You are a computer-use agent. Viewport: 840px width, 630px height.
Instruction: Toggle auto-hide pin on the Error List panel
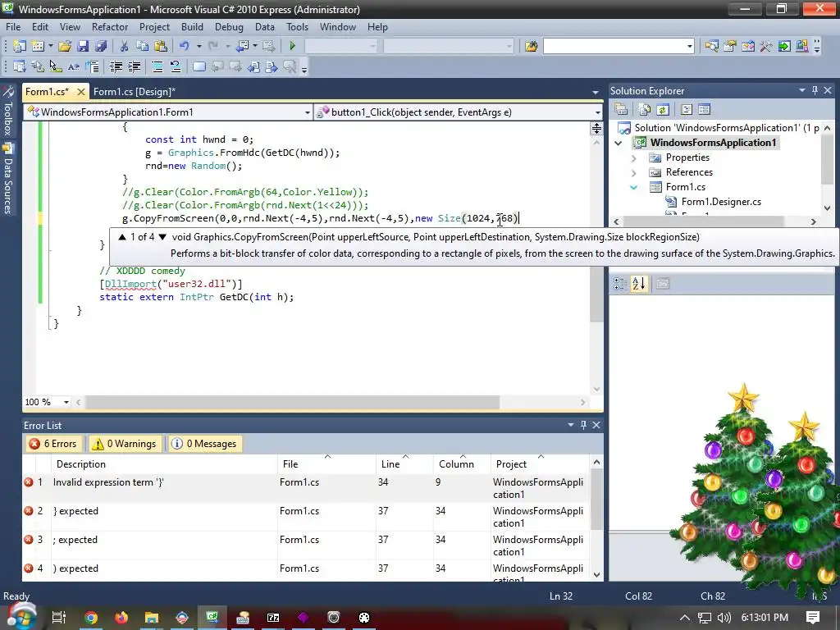[583, 425]
